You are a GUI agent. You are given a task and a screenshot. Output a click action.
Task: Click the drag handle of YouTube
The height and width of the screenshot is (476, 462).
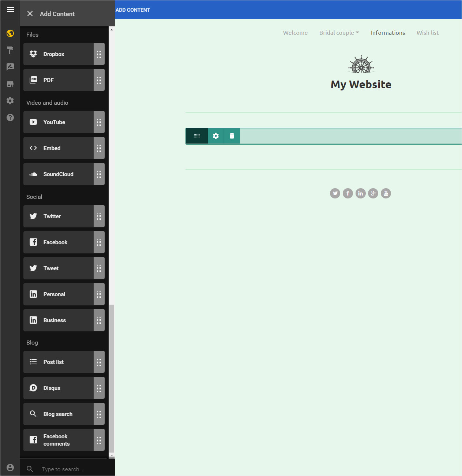[99, 122]
